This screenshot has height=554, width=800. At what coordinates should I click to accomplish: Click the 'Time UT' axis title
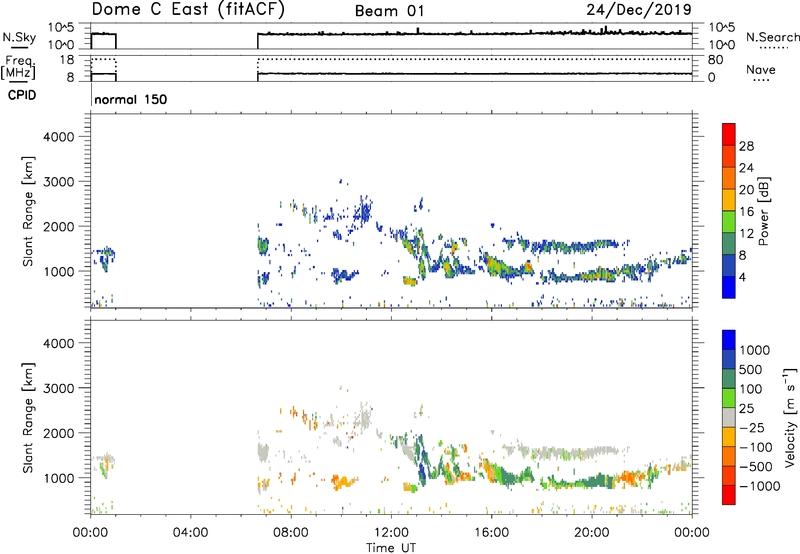click(x=391, y=548)
